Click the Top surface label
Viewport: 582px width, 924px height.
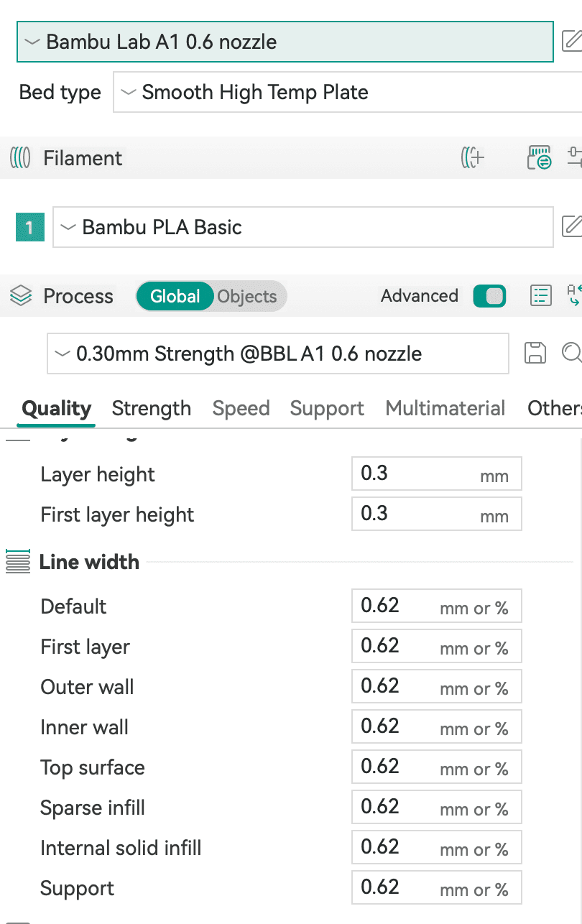93,768
